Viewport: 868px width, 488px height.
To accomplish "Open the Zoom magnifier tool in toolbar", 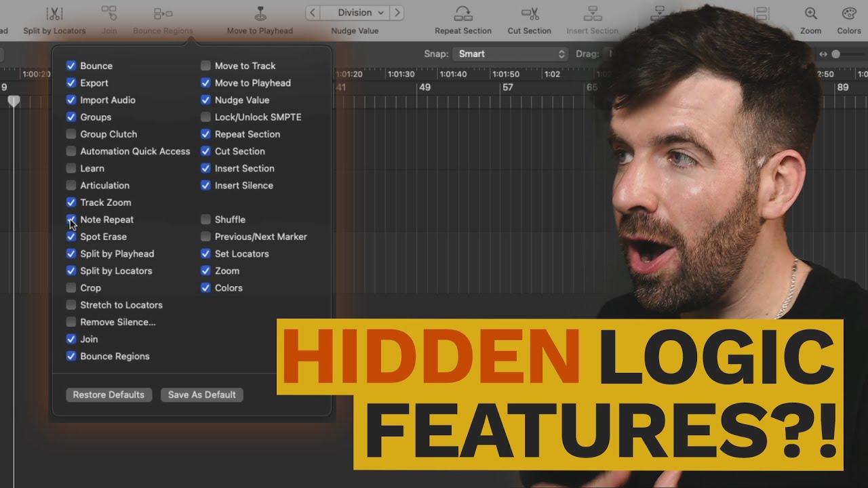I will (x=810, y=14).
